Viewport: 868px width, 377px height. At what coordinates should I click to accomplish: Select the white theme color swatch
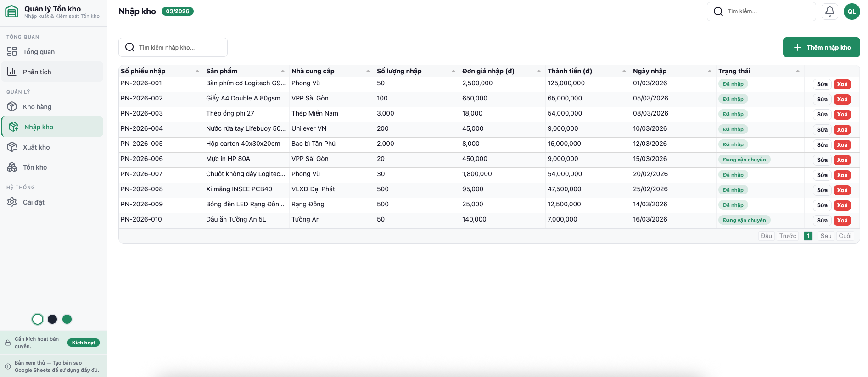pyautogui.click(x=38, y=319)
